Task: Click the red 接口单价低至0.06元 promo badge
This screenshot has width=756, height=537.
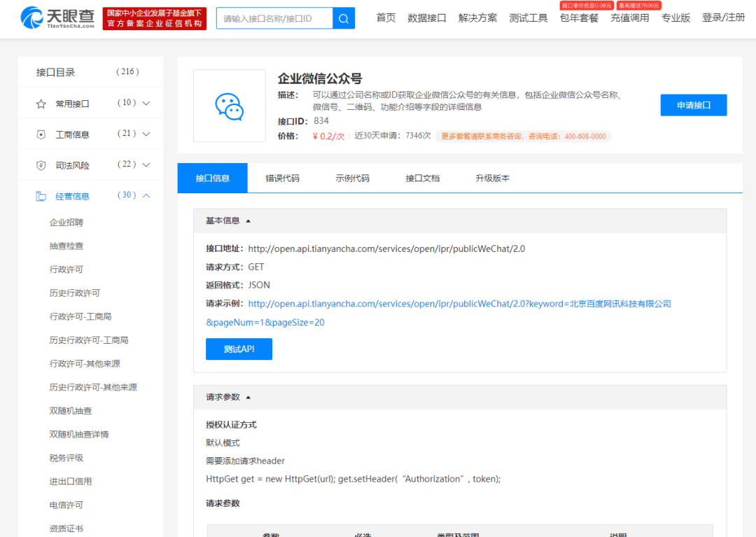Action: tap(587, 6)
